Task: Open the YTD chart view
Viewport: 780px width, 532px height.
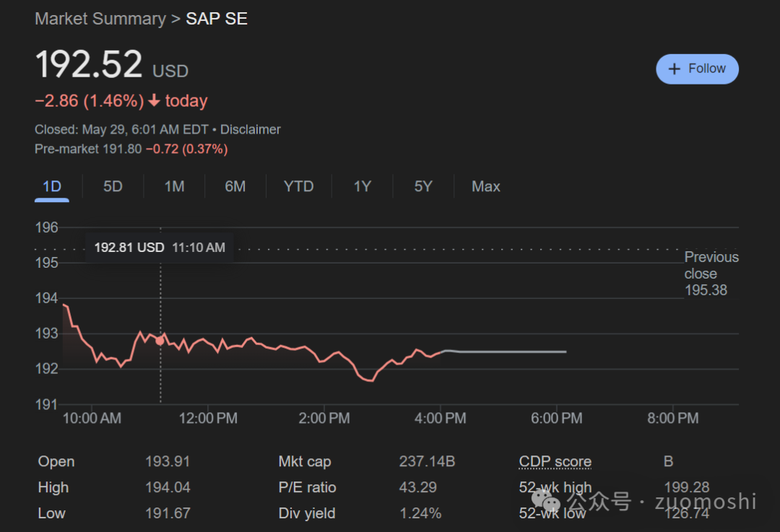Action: (298, 186)
